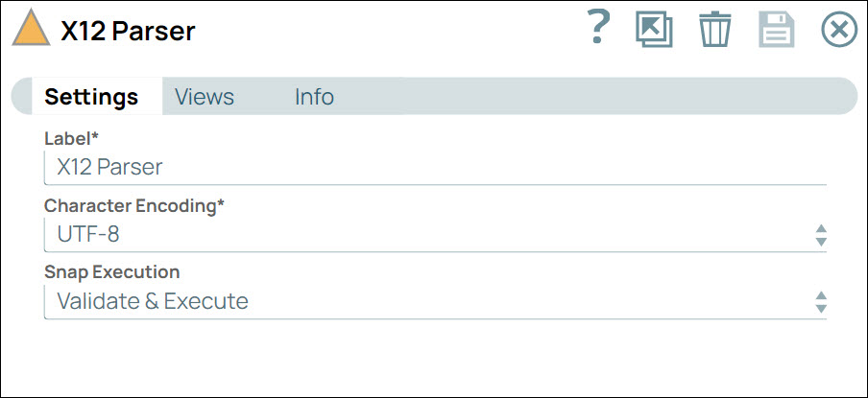Click the Snap Execution down arrow
The width and height of the screenshot is (868, 398).
821,309
